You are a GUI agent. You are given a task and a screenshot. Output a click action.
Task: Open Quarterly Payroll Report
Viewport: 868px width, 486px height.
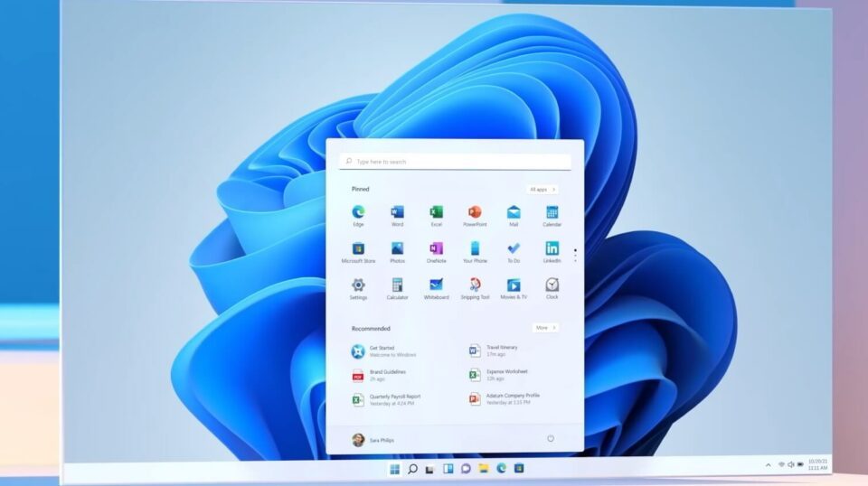tap(386, 400)
